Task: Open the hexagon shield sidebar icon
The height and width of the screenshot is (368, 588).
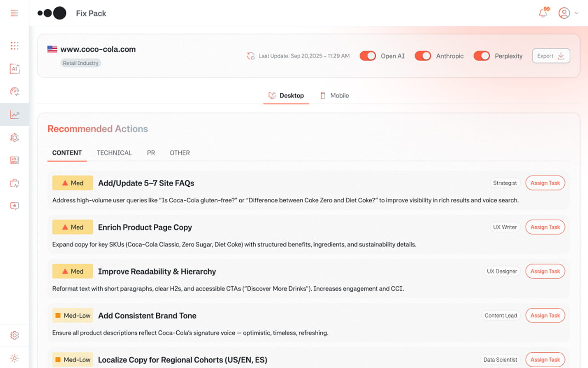Action: (14, 138)
